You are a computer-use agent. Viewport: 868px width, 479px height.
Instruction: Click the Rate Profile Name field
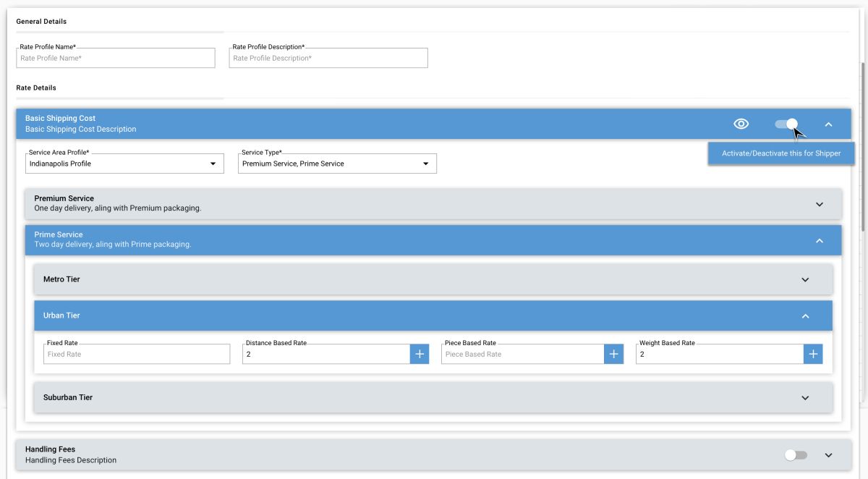[116, 58]
